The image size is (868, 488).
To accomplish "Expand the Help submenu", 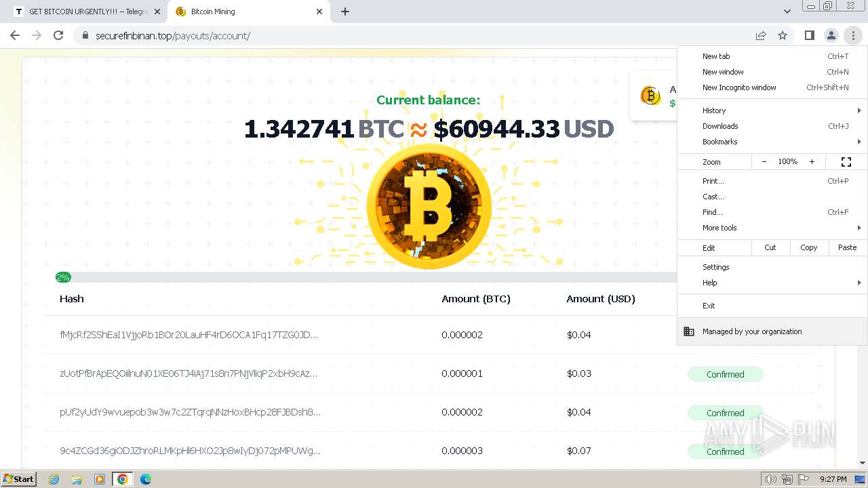I will (x=772, y=283).
